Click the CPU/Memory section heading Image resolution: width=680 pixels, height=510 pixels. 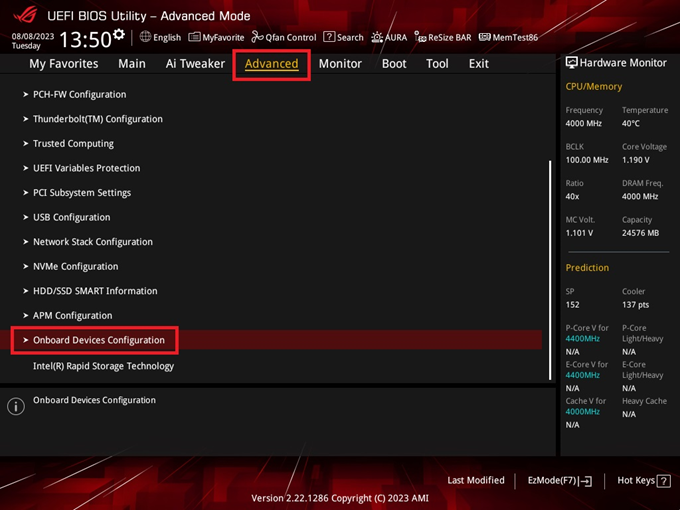tap(594, 86)
